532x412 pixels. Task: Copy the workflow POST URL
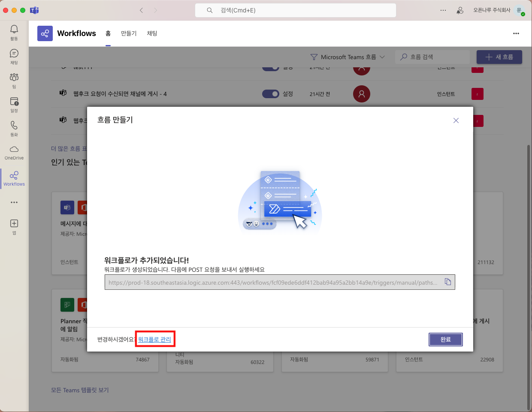pos(447,282)
